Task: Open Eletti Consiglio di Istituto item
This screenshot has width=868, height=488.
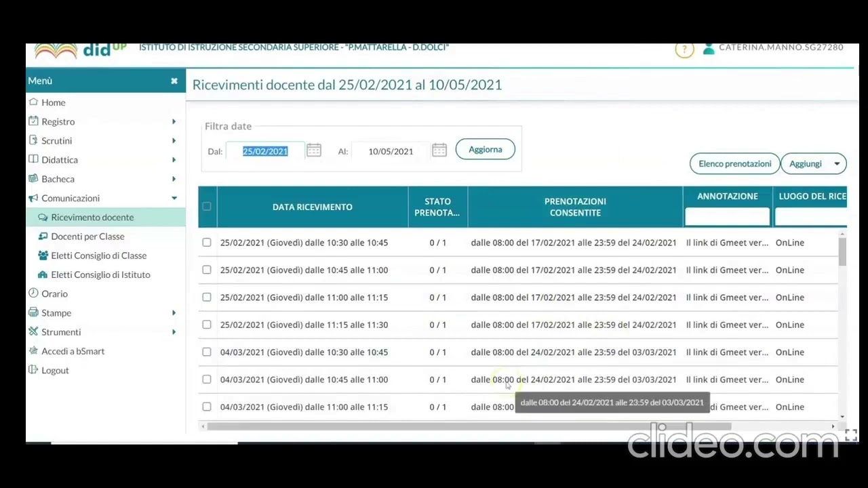Action: (100, 274)
